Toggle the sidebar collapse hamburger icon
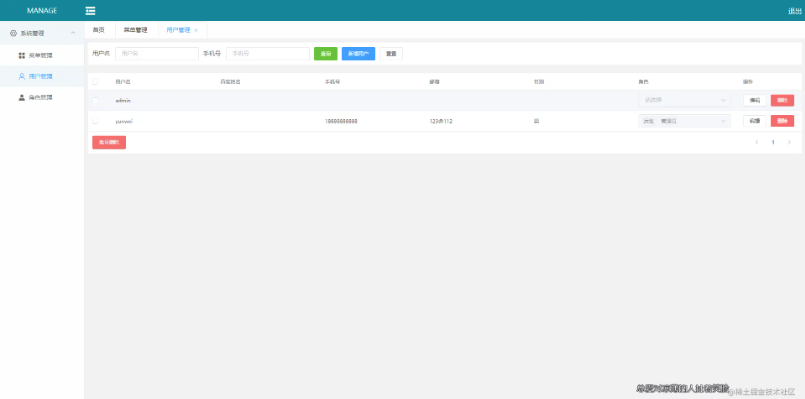Screen dimensions: 805x399 point(90,11)
